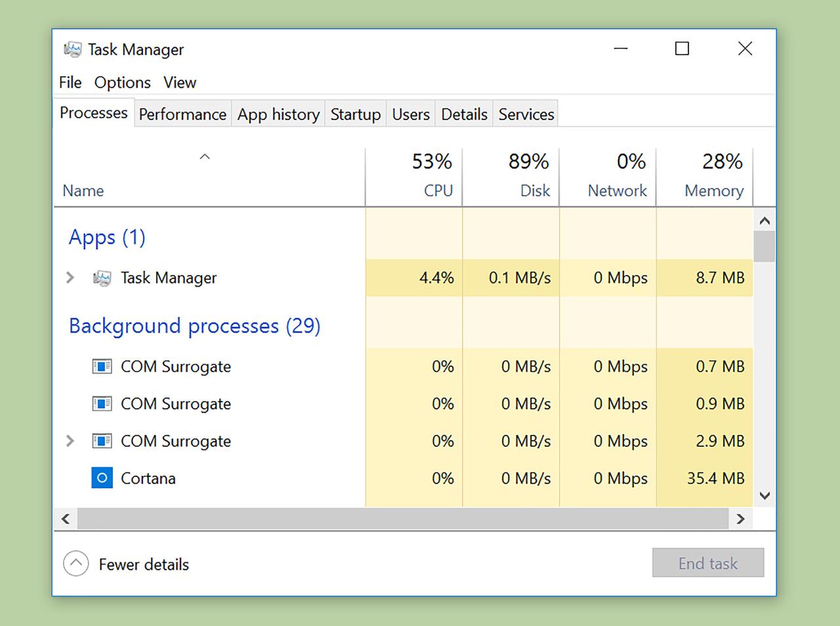Screen dimensions: 840x626
Task: Click the Fewer details collapse arrow icon
Action: (75, 563)
